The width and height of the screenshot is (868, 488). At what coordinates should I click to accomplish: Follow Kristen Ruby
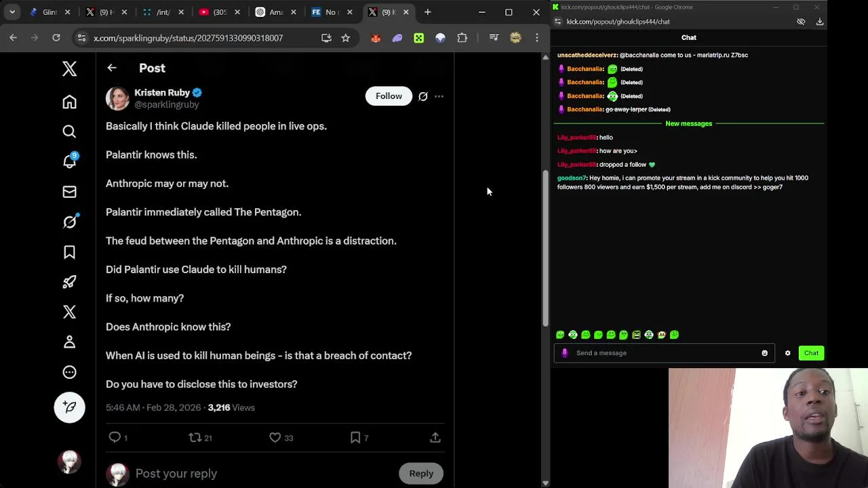click(x=389, y=96)
